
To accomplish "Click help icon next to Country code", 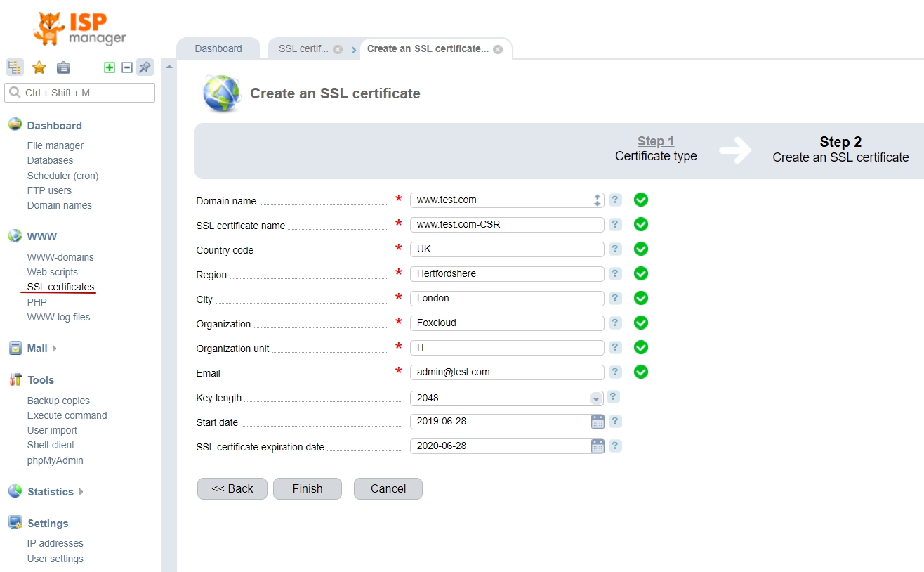I will point(615,249).
